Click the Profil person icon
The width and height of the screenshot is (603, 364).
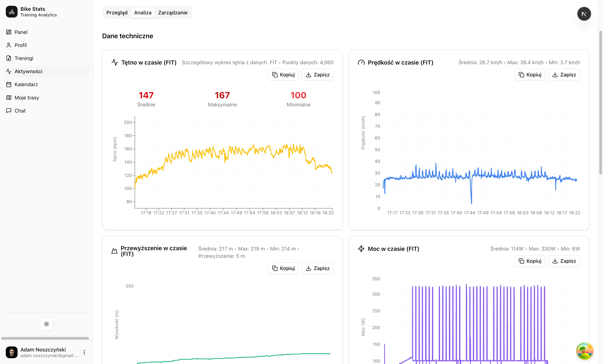click(9, 45)
